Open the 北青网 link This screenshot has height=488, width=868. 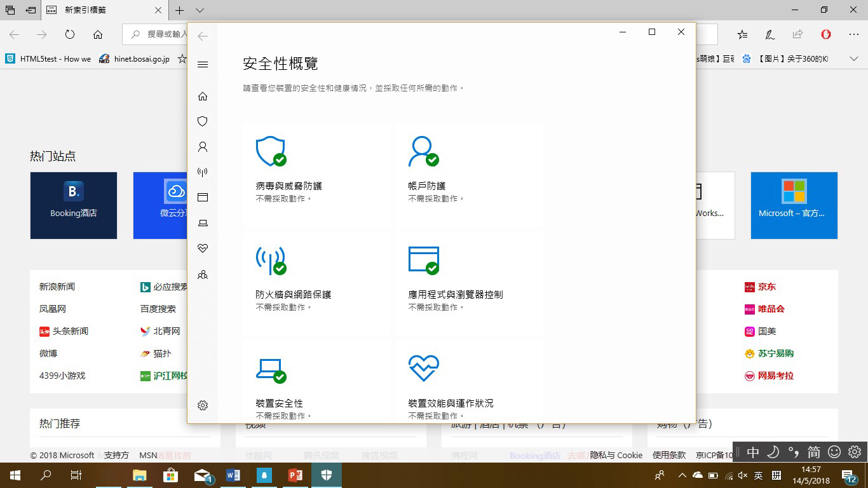coord(160,331)
